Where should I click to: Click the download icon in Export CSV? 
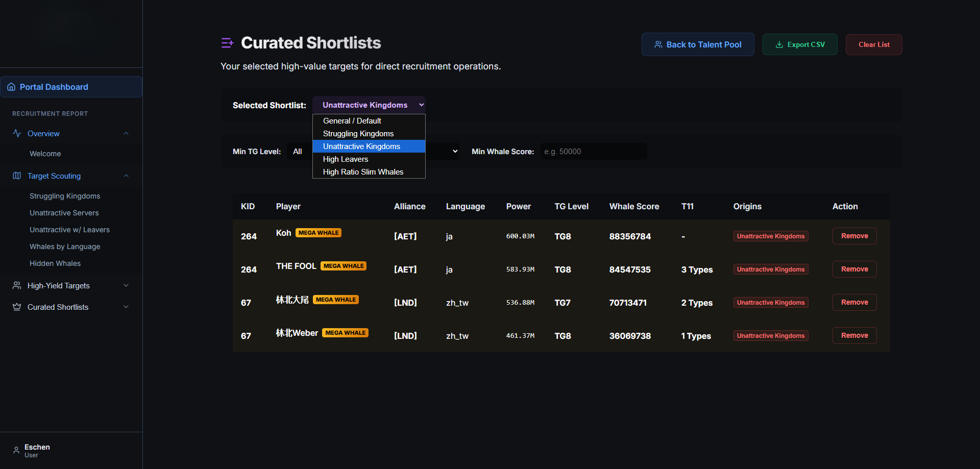(779, 44)
